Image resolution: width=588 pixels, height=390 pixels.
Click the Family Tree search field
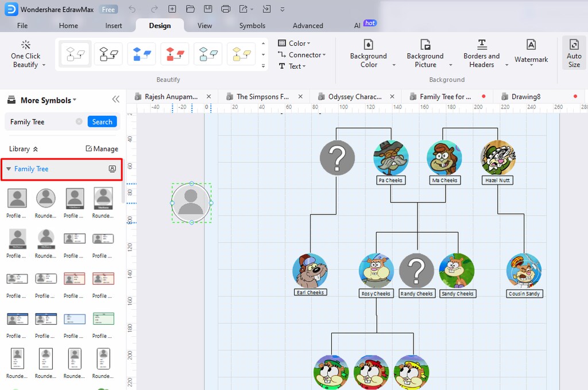41,122
